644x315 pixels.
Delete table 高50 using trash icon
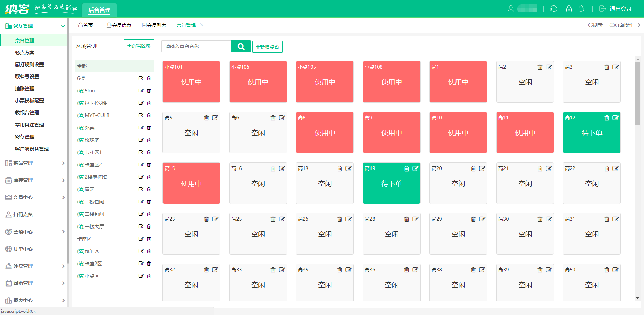pos(607,270)
